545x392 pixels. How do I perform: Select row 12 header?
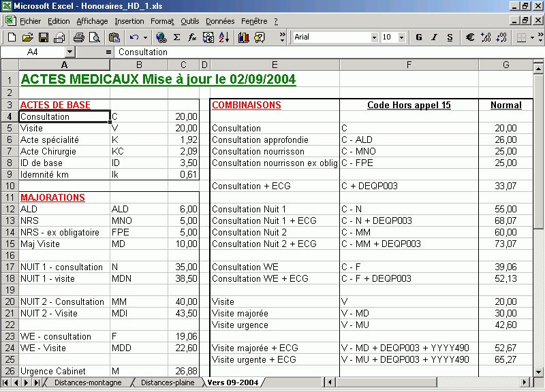[10, 209]
